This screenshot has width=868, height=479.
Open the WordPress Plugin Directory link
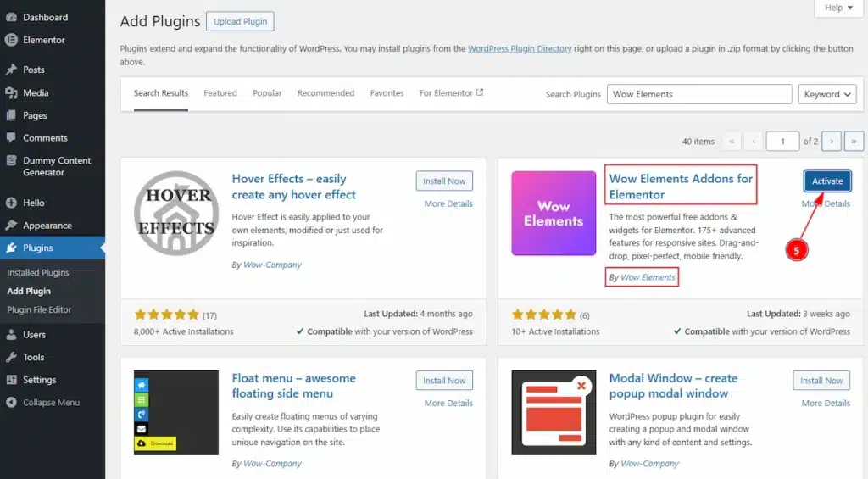pos(520,49)
